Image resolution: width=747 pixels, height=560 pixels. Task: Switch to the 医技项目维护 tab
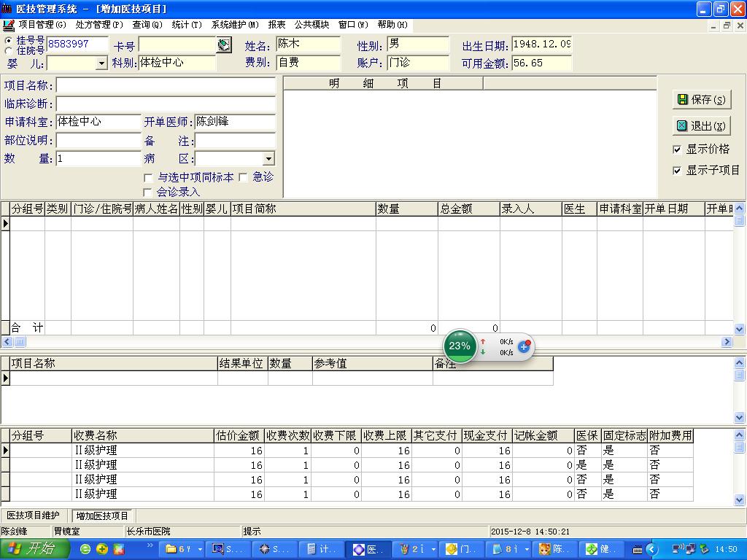[33, 516]
